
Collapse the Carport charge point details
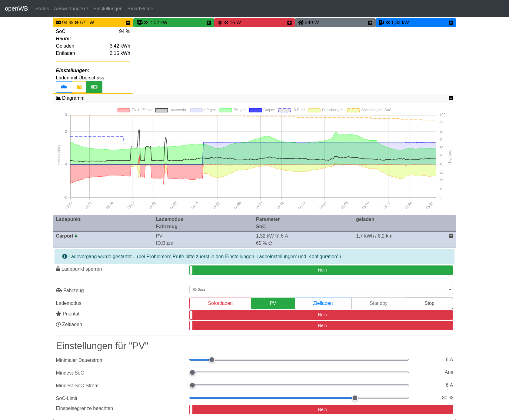tap(451, 236)
